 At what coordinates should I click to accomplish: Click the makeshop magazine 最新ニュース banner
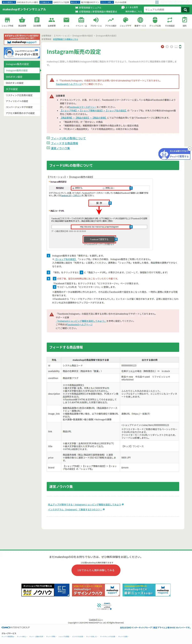pos(147,590)
